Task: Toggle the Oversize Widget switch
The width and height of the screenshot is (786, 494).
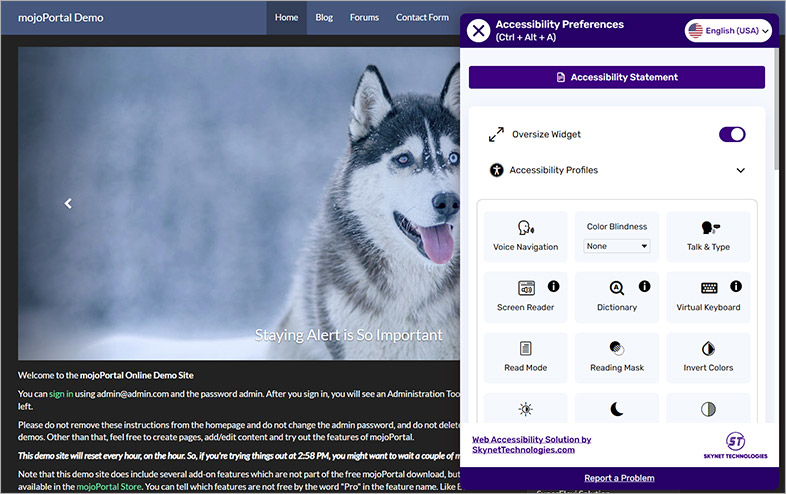Action: tap(732, 134)
